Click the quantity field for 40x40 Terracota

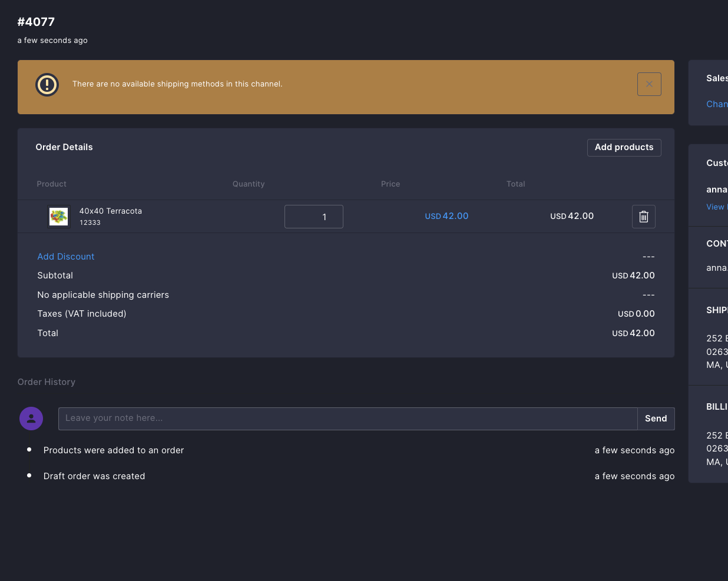[313, 216]
